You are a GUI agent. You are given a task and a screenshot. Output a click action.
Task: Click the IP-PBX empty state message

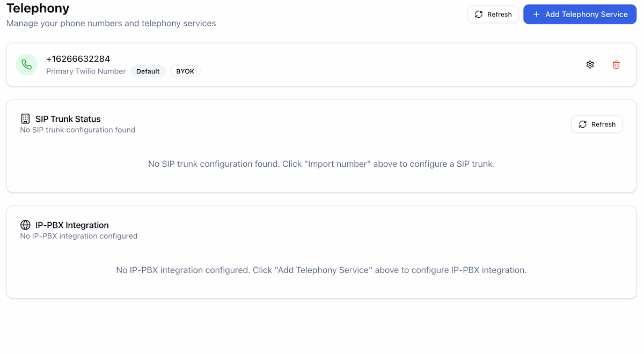coord(321,270)
